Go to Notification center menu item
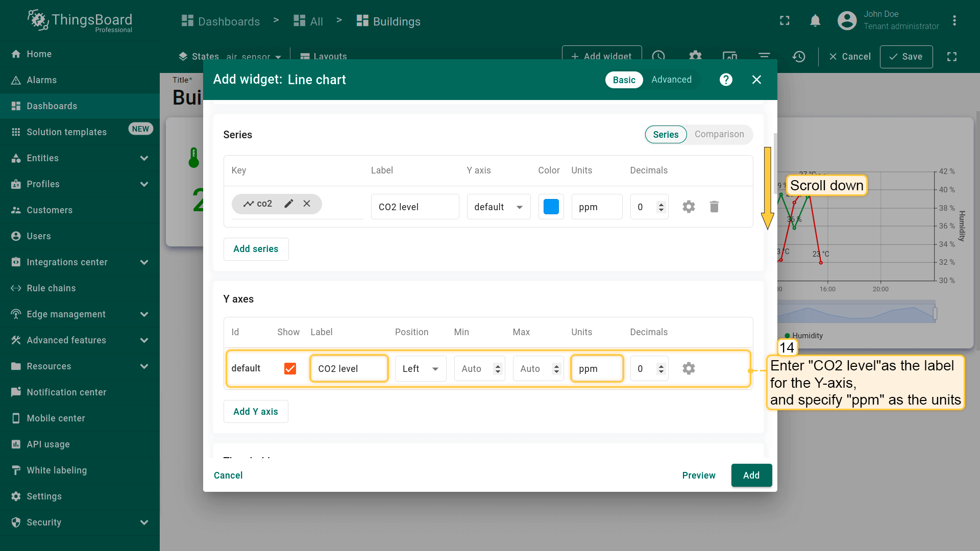The height and width of the screenshot is (551, 980). pos(66,392)
